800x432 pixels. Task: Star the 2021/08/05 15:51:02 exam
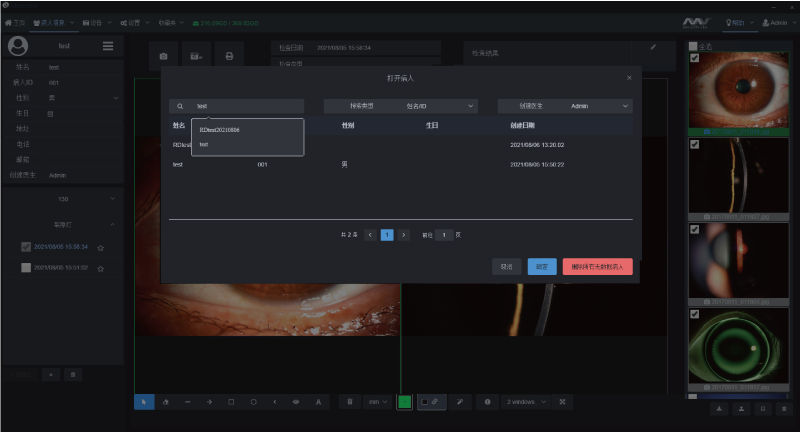pos(101,269)
